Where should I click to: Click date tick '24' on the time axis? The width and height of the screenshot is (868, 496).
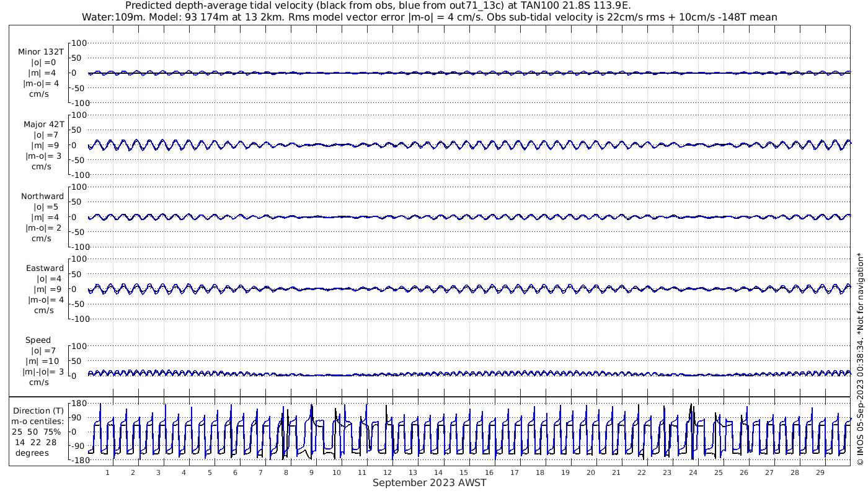coord(693,472)
